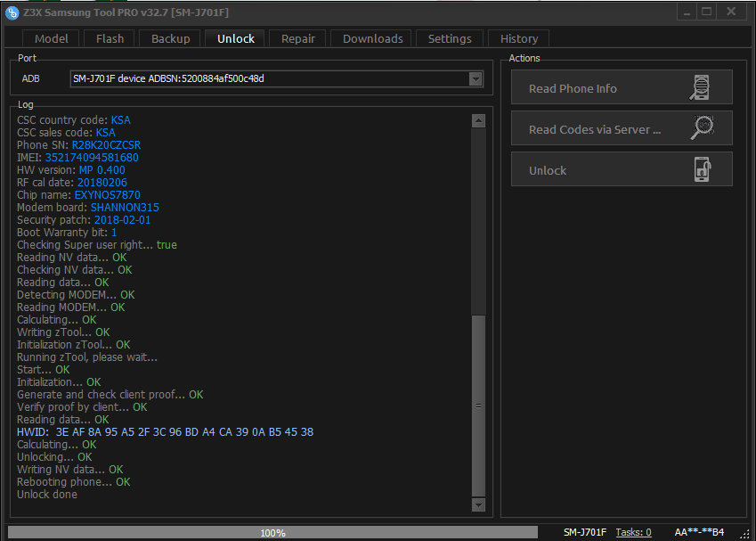Click the 100% progress bar
This screenshot has width=756, height=541.
(x=272, y=532)
